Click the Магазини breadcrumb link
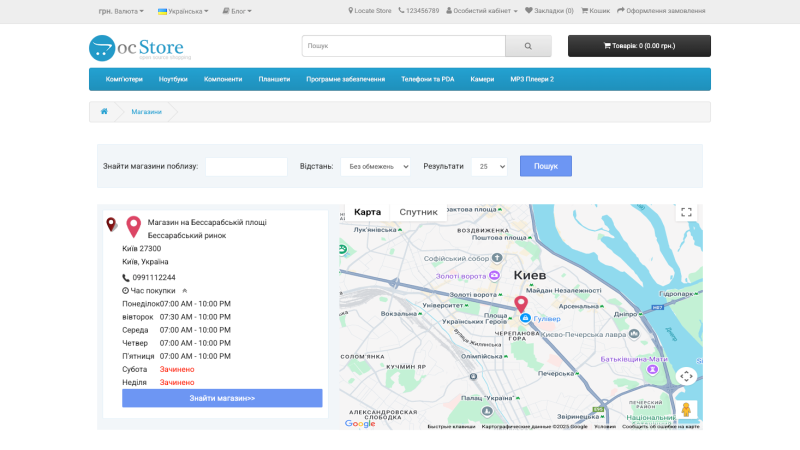Image resolution: width=800 pixels, height=450 pixels. tap(146, 112)
